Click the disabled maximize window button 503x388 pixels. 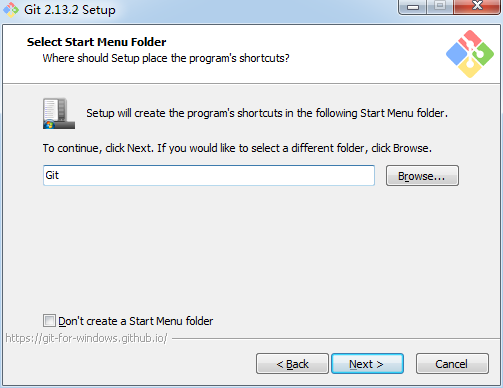(x=440, y=7)
